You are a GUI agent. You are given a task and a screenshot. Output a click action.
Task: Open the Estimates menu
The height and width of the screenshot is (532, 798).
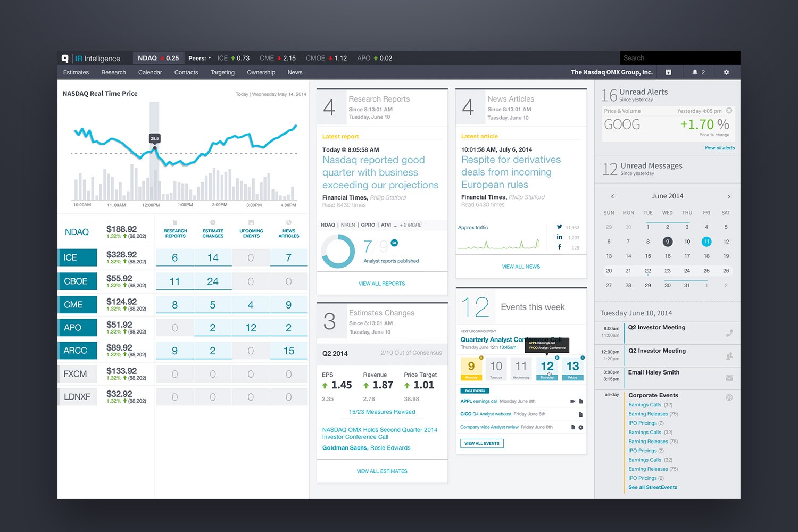pyautogui.click(x=76, y=72)
